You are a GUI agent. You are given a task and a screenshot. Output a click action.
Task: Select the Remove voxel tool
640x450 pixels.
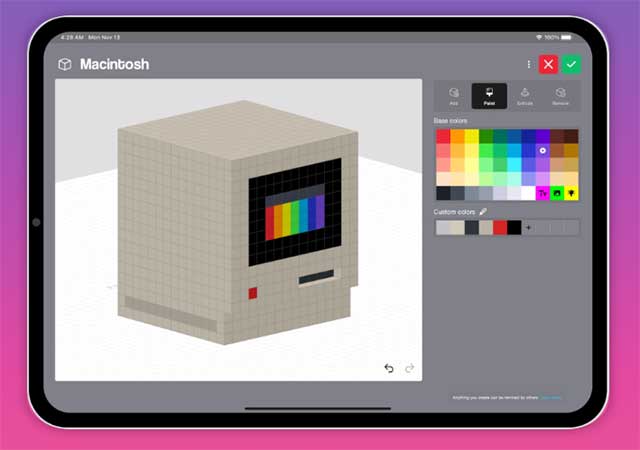pyautogui.click(x=560, y=96)
